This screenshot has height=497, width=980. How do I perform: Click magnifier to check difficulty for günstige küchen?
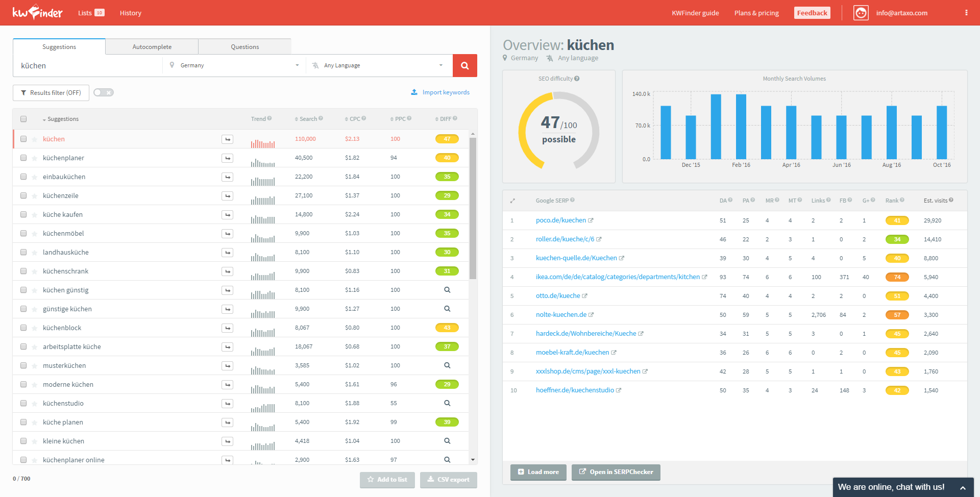click(x=447, y=309)
